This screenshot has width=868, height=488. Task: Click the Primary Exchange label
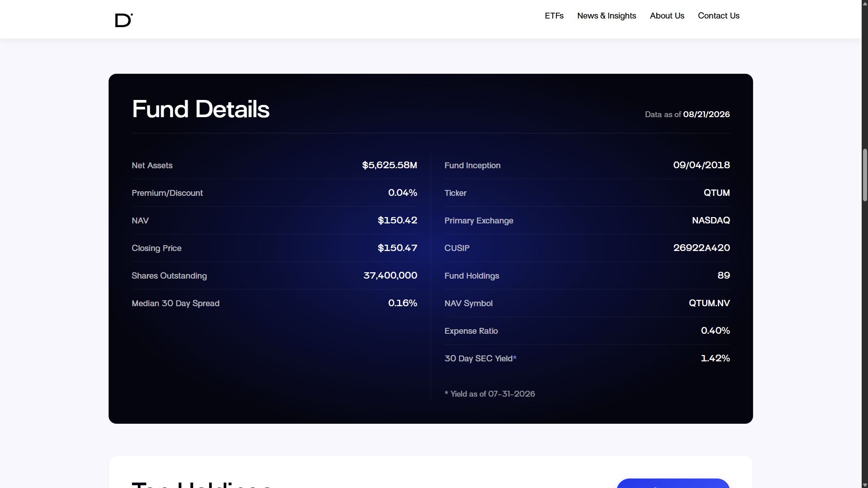479,221
